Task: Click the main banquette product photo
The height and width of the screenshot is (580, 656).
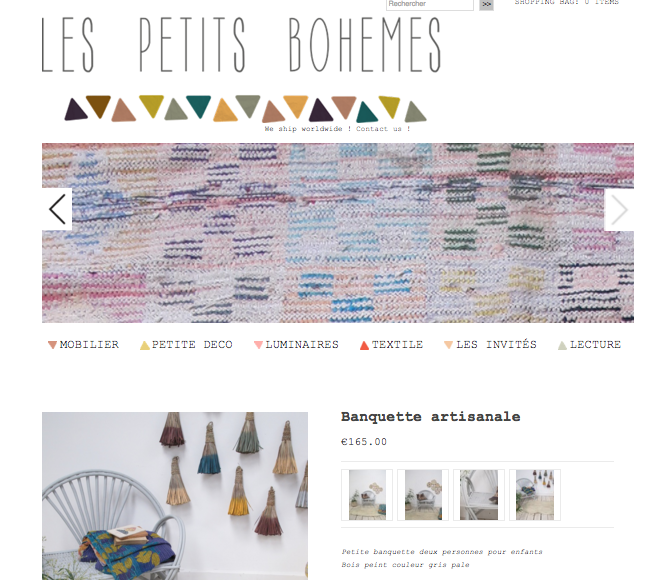Action: tap(175, 496)
